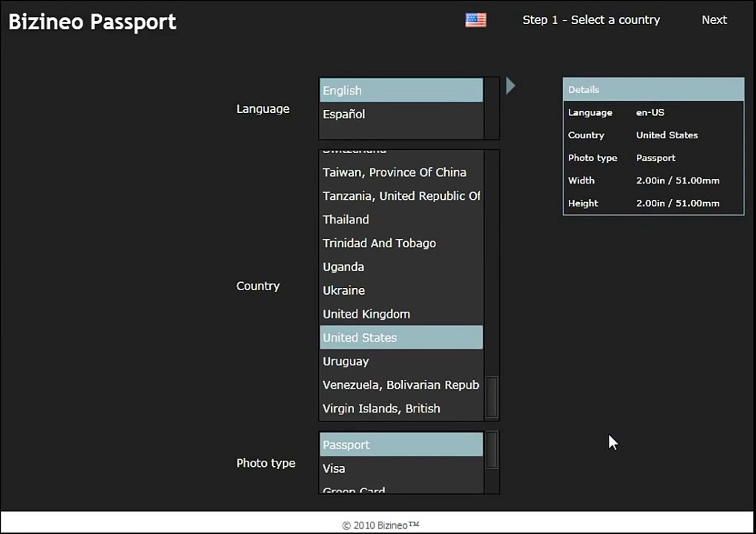Image resolution: width=756 pixels, height=534 pixels.
Task: Select Tanzania, United Republic Of
Action: 401,196
